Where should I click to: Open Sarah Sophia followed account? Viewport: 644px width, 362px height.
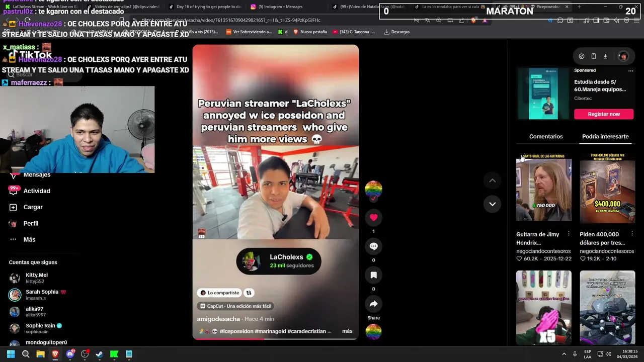(x=38, y=295)
